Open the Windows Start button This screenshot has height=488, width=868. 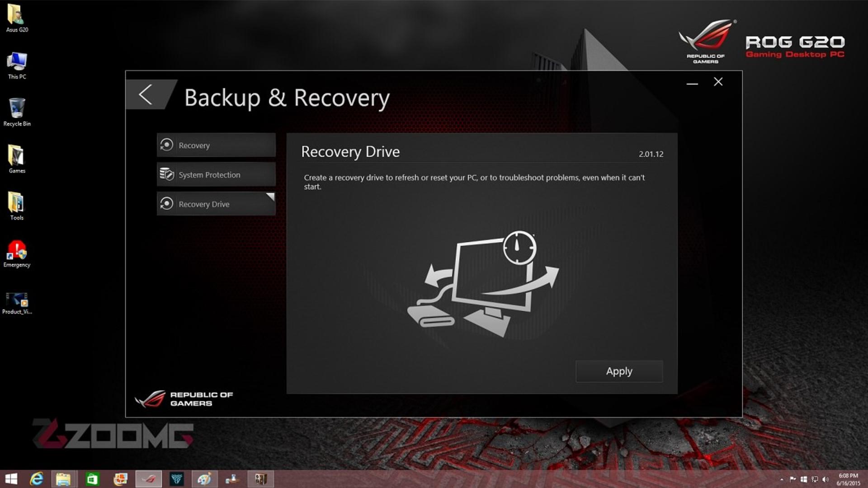pyautogui.click(x=11, y=479)
